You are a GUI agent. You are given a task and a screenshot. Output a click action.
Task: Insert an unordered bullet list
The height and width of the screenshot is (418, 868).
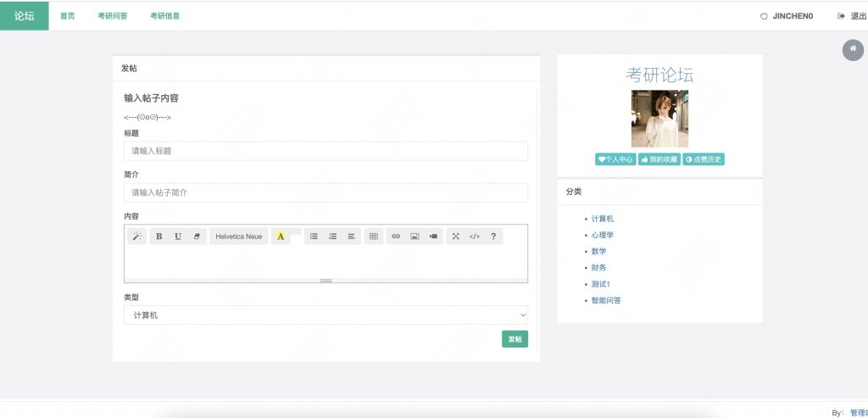tap(314, 237)
